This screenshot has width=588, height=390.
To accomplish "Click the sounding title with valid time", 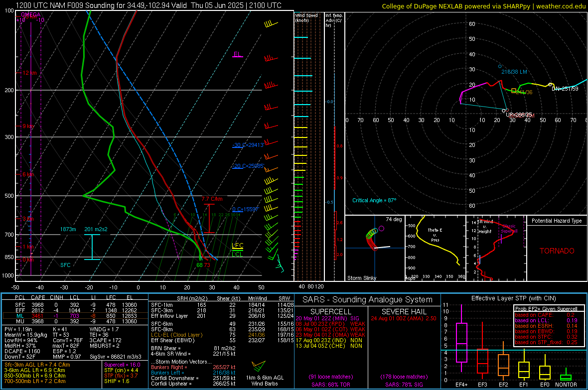I will [148, 5].
